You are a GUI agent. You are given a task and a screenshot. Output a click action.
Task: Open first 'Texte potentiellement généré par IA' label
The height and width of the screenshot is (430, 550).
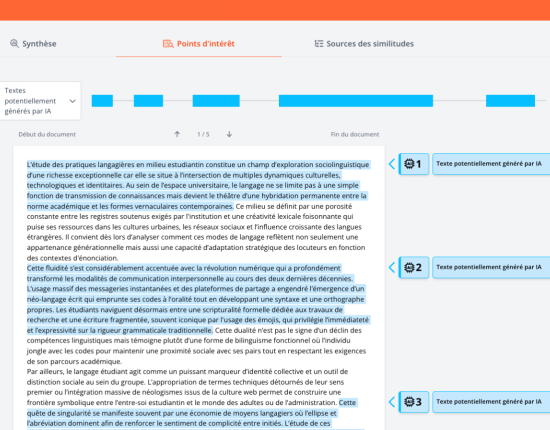tap(491, 164)
